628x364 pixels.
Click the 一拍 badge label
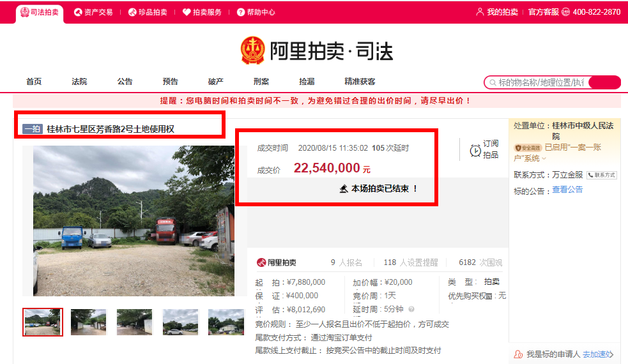pos(33,129)
